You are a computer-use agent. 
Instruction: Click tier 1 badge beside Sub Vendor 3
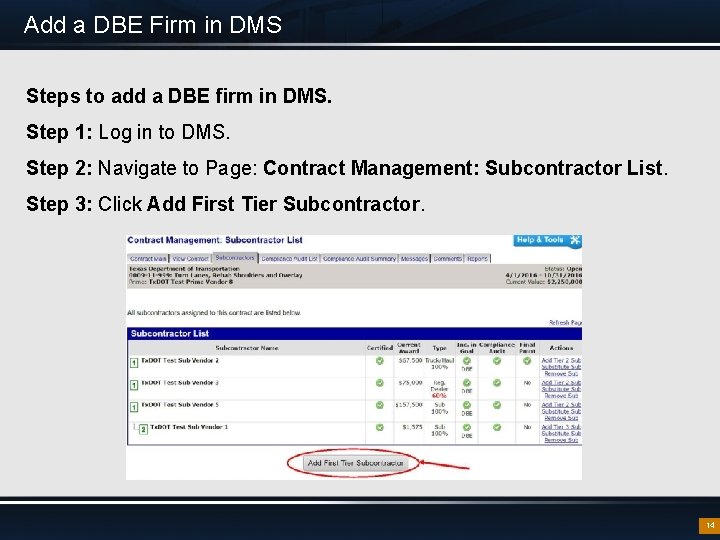[134, 385]
